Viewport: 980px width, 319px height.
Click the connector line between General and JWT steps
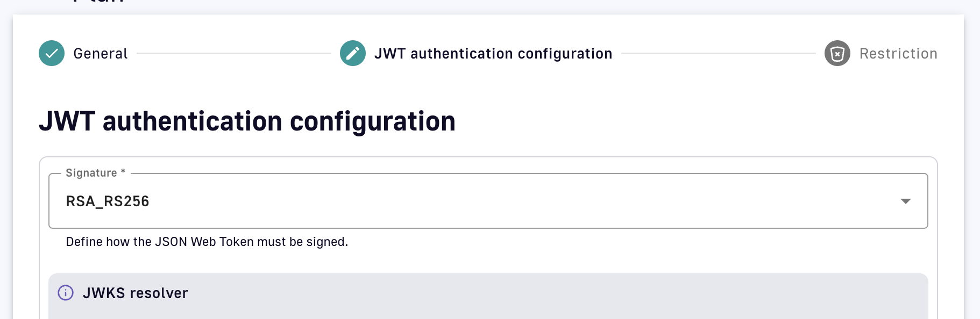(x=234, y=53)
